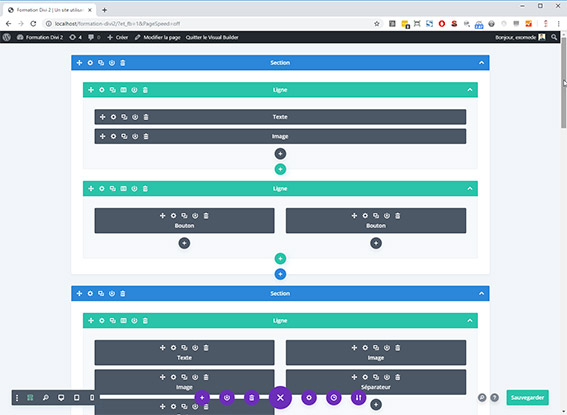Open settings gear of the left Bouton module

coord(173,215)
